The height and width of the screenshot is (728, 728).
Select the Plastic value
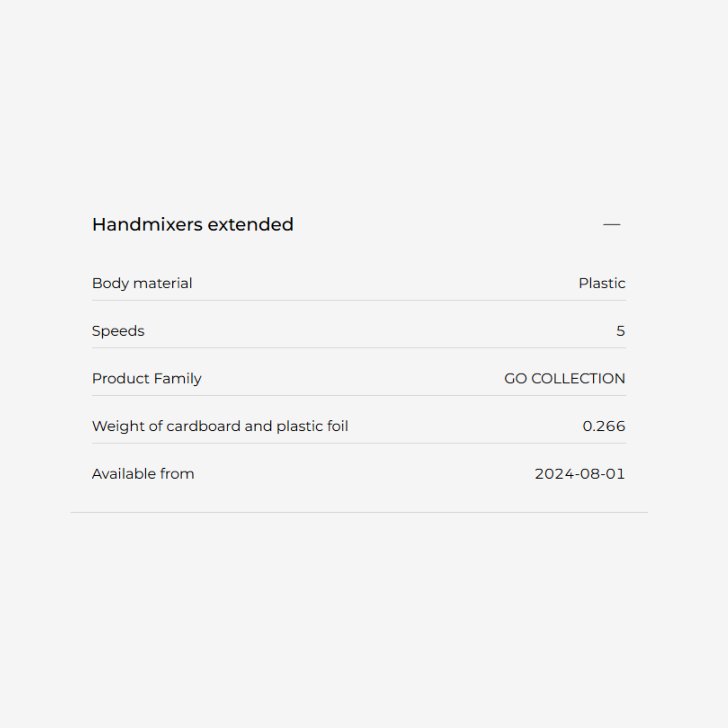[602, 283]
